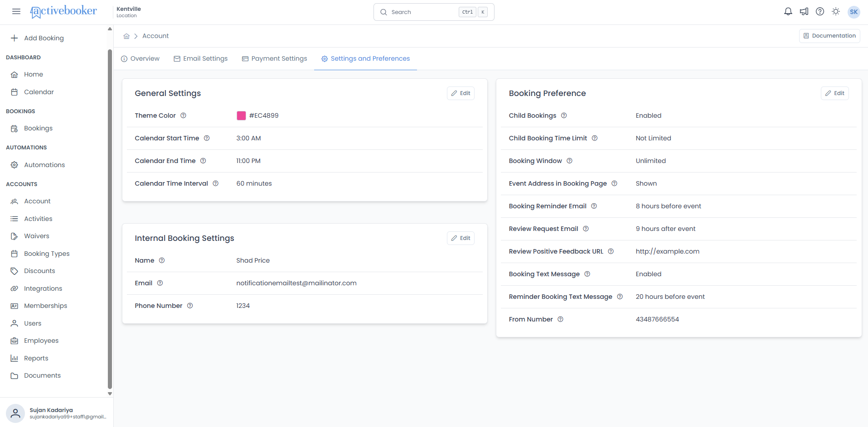Click the activebooker logo
The height and width of the screenshot is (427, 868).
(x=63, y=11)
